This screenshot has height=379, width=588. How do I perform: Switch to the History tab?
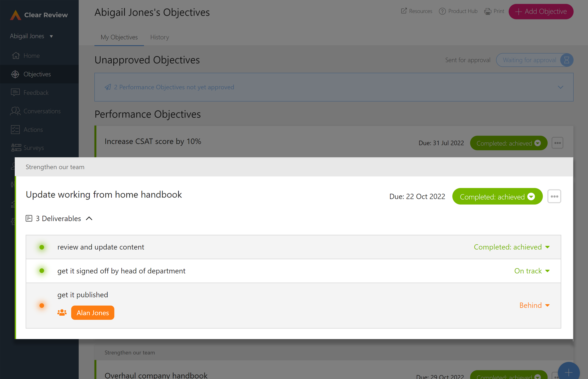pos(160,37)
